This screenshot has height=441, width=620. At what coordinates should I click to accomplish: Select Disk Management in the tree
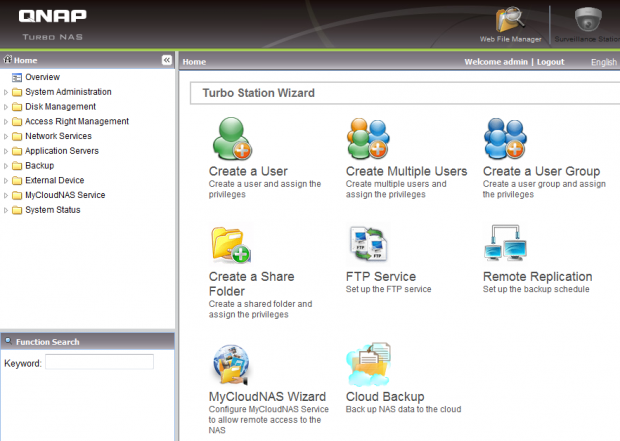pyautogui.click(x=60, y=106)
